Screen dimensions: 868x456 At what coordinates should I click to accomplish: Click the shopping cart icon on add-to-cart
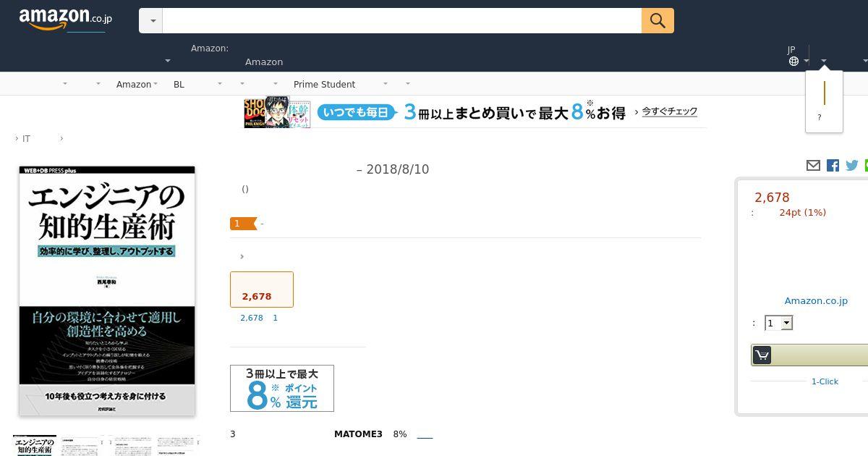tap(762, 355)
